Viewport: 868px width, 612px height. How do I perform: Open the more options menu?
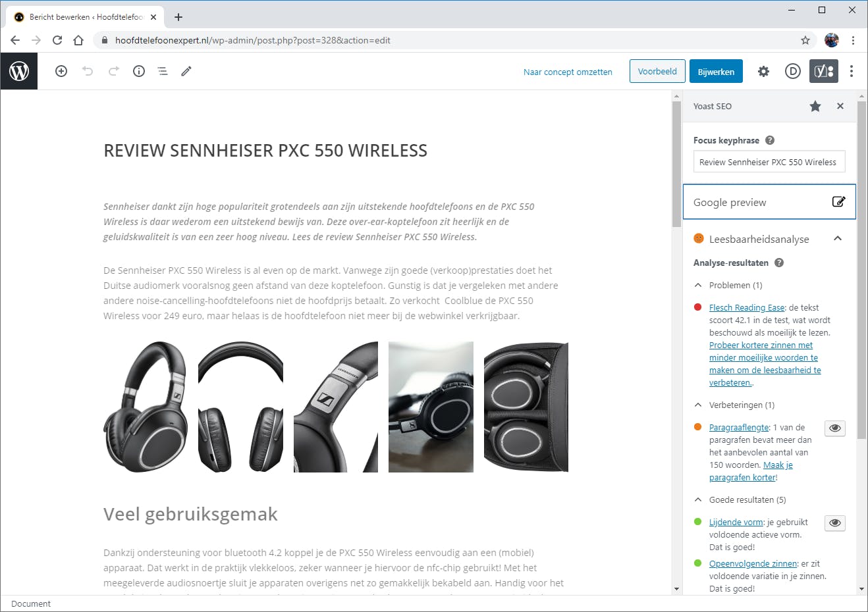pyautogui.click(x=852, y=71)
